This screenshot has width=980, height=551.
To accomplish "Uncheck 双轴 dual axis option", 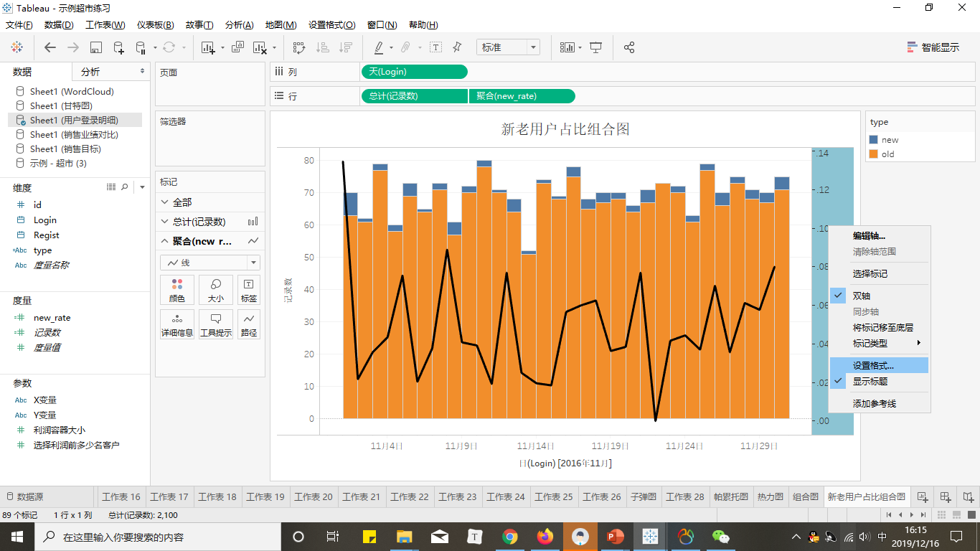I will pyautogui.click(x=879, y=296).
